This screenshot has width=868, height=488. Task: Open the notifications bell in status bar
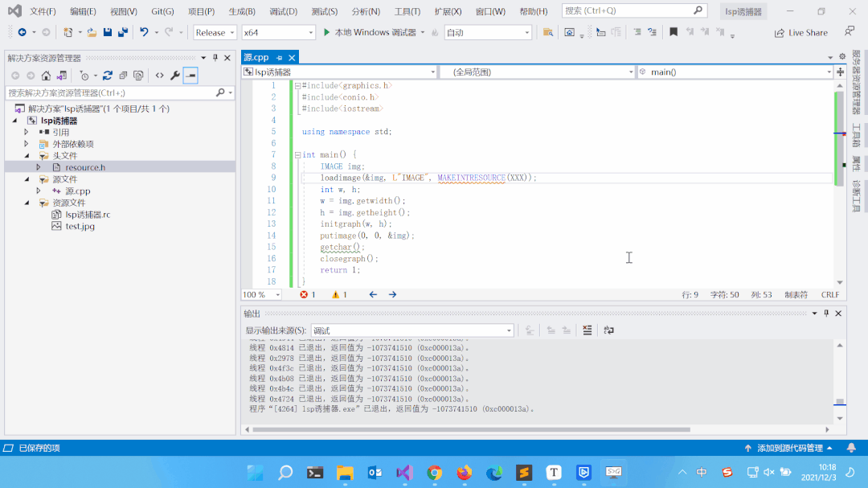click(852, 448)
